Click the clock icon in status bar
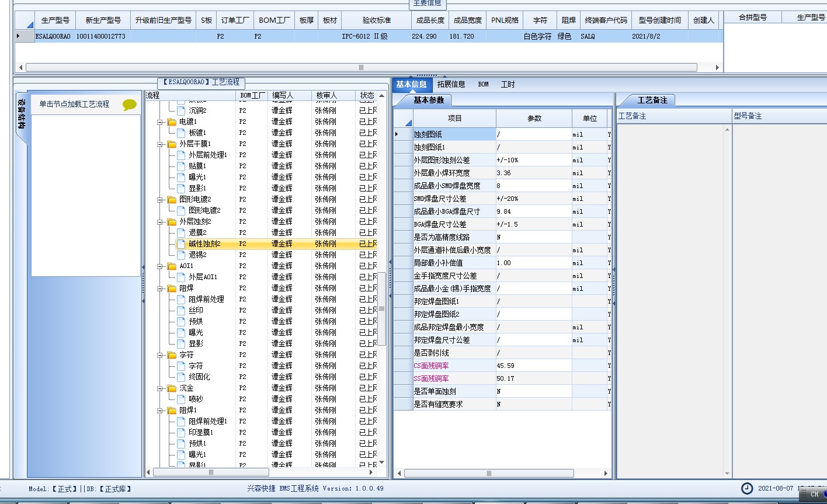Viewport: 827px width, 504px height. pyautogui.click(x=747, y=488)
